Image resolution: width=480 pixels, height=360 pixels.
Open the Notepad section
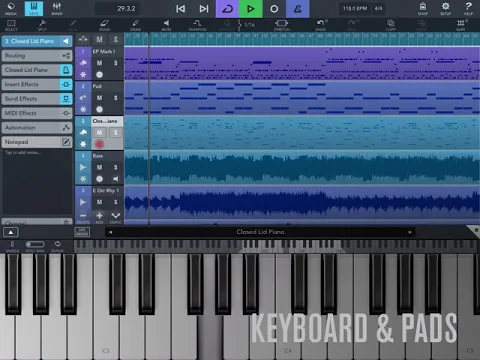pyautogui.click(x=37, y=142)
